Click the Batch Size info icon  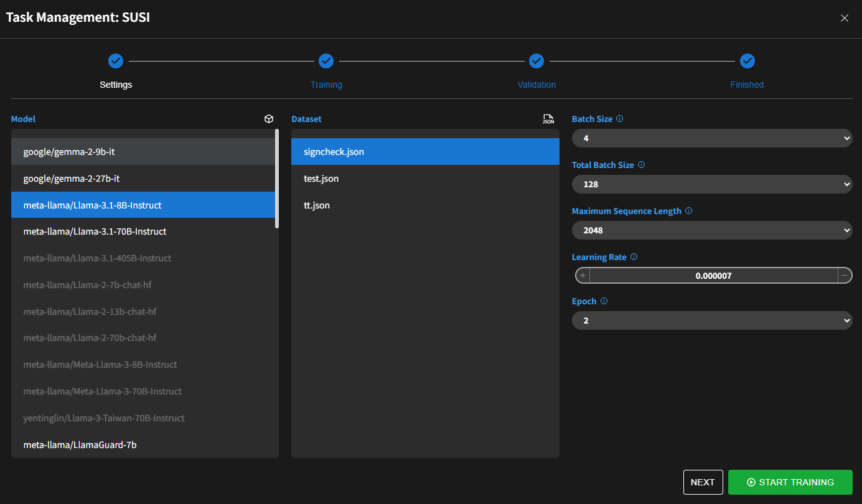[619, 118]
